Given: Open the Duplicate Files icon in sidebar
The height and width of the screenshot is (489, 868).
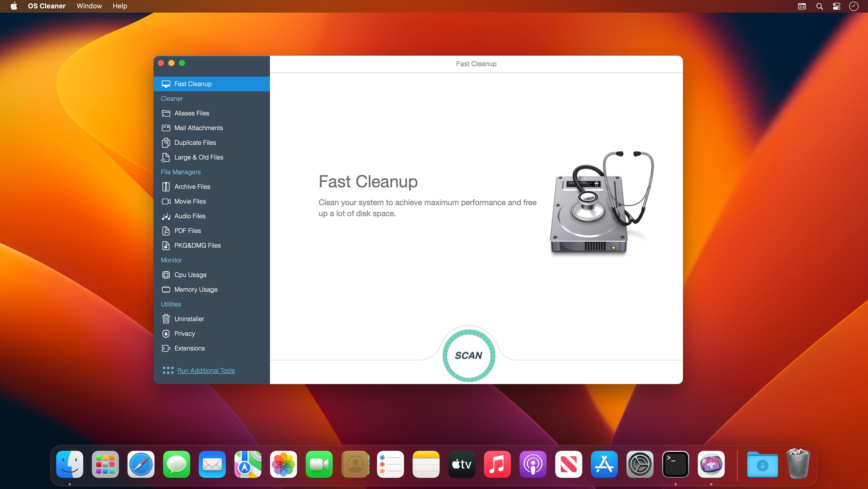Looking at the screenshot, I should pyautogui.click(x=166, y=143).
